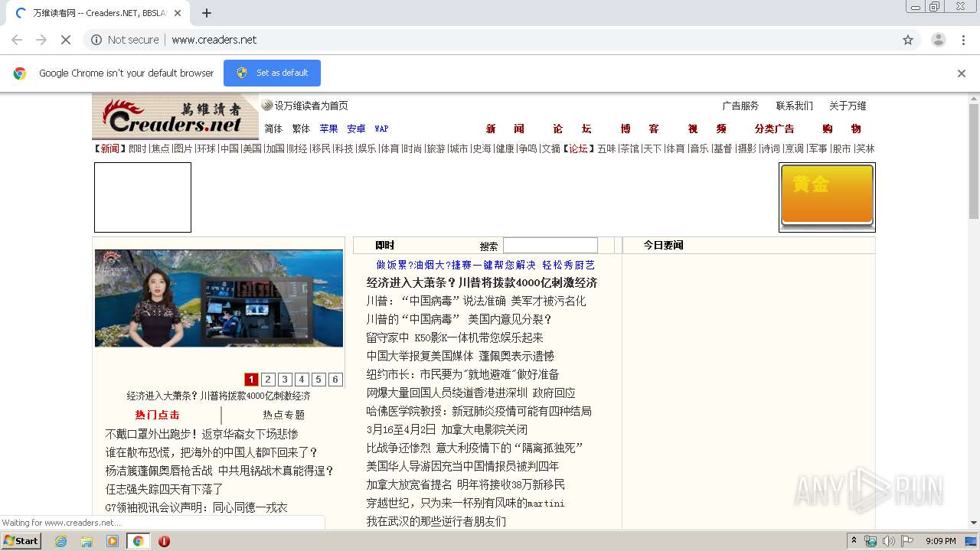
Task: Open the WAP version link
Action: (381, 129)
